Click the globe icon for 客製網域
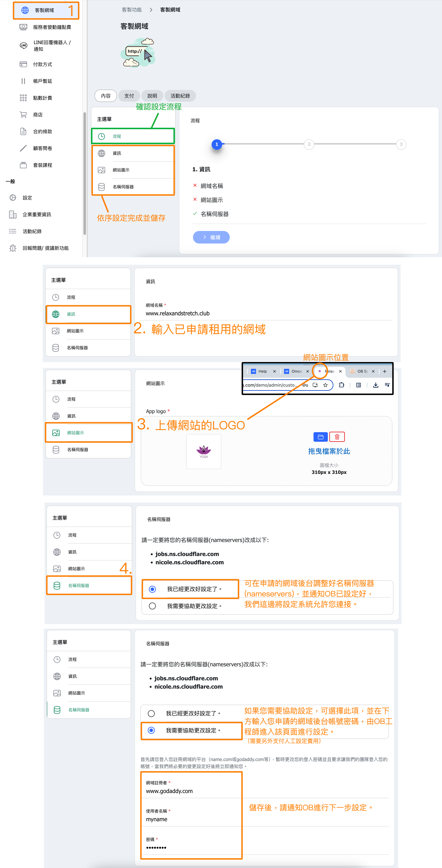The width and height of the screenshot is (442, 868). (25, 11)
